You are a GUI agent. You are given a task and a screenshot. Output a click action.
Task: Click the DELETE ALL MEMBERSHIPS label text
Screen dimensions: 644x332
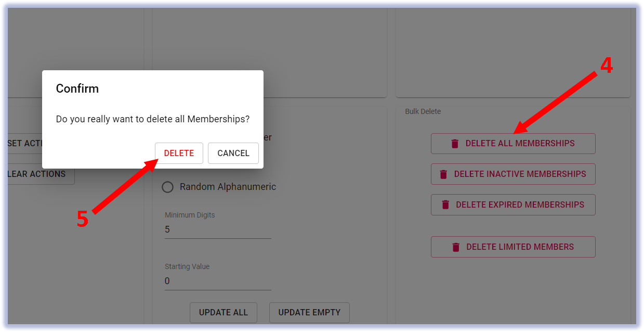pos(520,143)
